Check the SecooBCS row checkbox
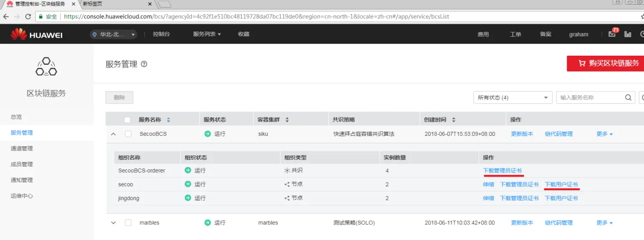This screenshot has height=240, width=644. coord(128,134)
